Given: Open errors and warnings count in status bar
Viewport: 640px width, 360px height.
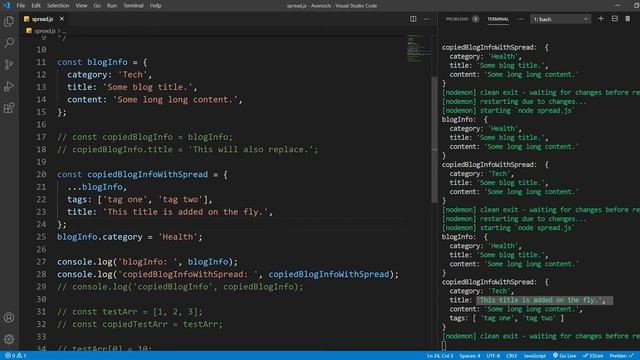Looking at the screenshot, I should 16,356.
